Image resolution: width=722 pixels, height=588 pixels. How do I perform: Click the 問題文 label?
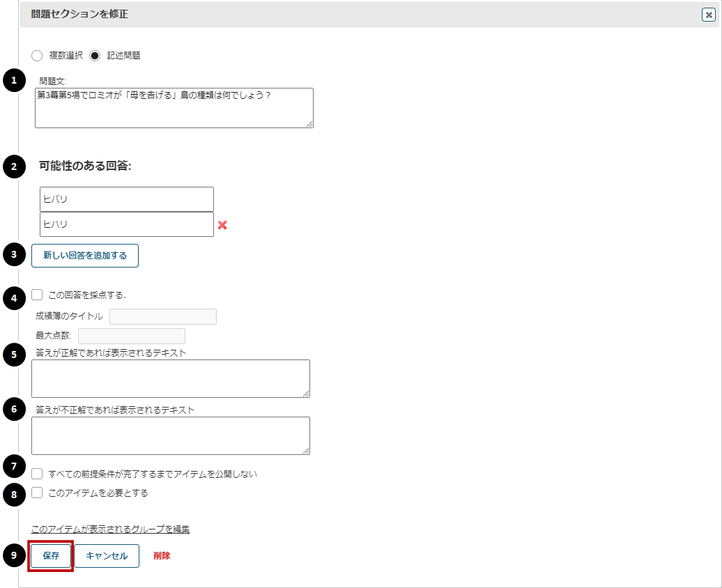pyautogui.click(x=52, y=82)
